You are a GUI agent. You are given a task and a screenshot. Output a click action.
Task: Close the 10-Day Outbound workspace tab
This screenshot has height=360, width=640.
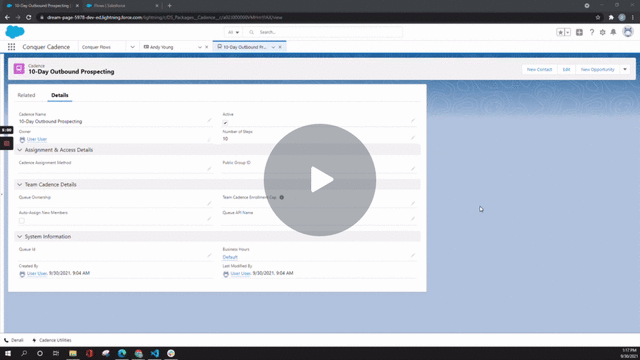pos(280,47)
